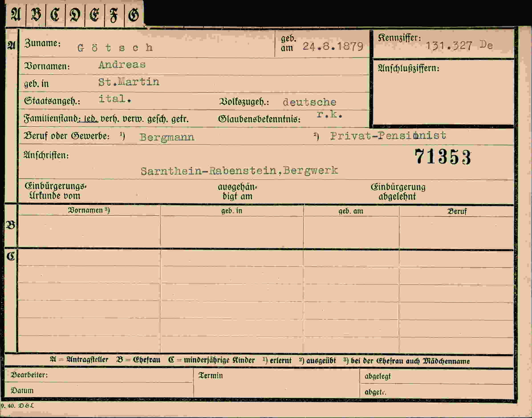Click the 'Kennziffer:' label

tap(399, 38)
